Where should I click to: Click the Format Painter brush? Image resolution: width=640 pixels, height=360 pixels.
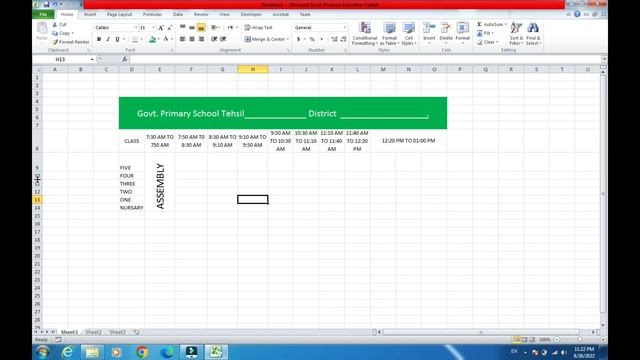tap(55, 42)
